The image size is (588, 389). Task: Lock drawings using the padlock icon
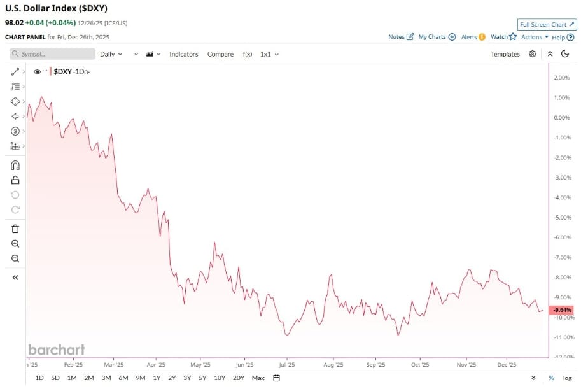[x=14, y=180]
